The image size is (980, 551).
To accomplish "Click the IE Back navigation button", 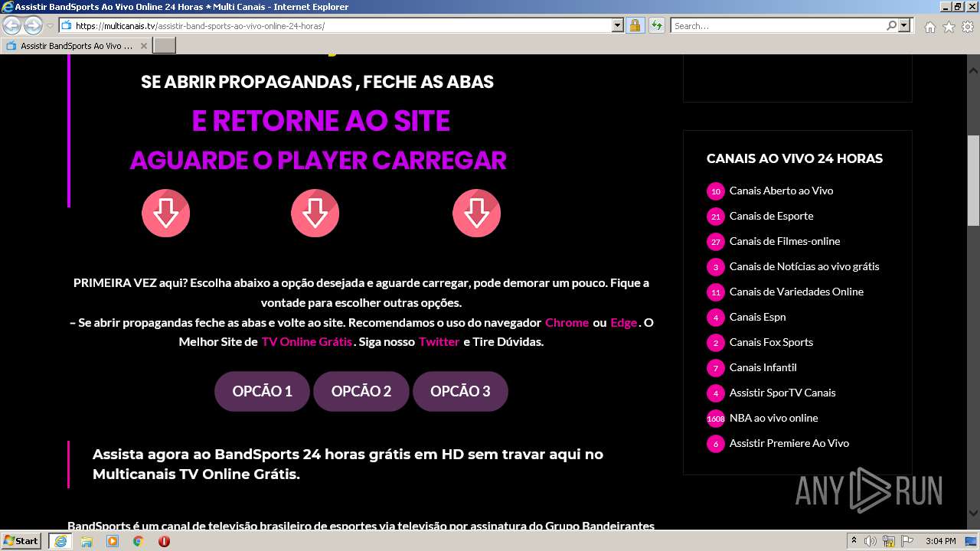I will (x=12, y=26).
